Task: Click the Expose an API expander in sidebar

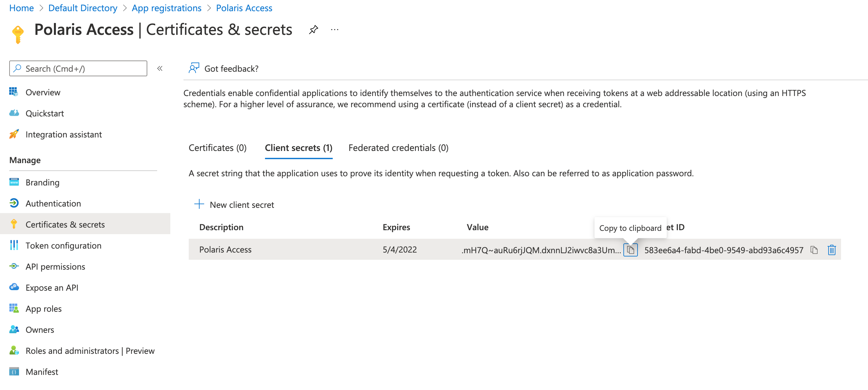Action: [x=53, y=287]
